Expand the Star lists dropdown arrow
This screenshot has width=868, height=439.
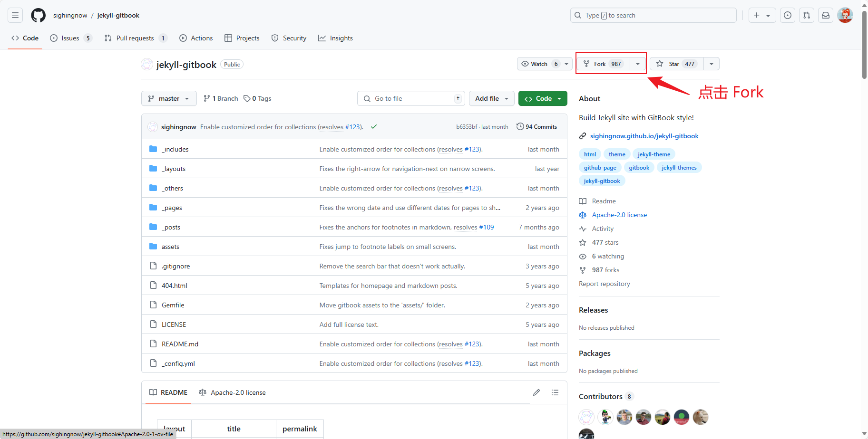[x=712, y=64]
